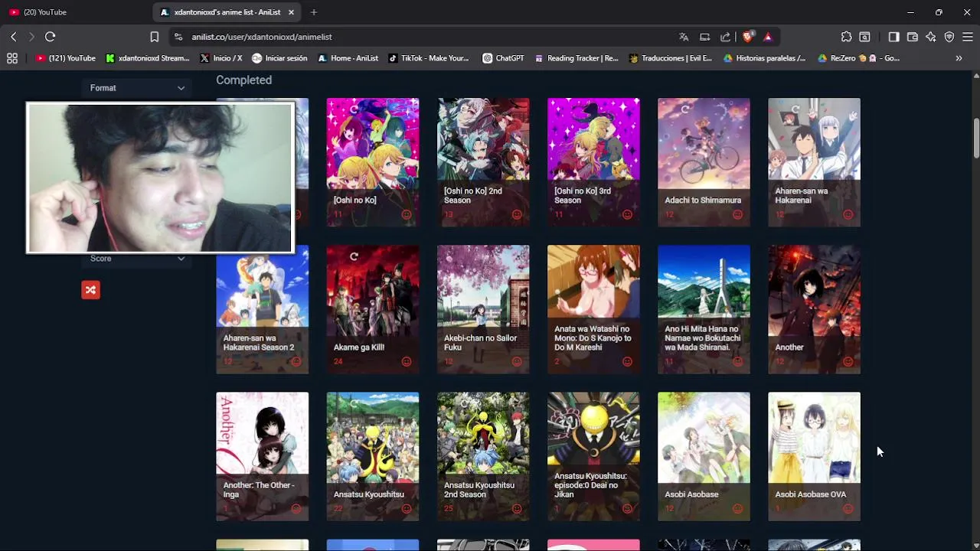Click the red randomize shuffle button

coord(90,289)
